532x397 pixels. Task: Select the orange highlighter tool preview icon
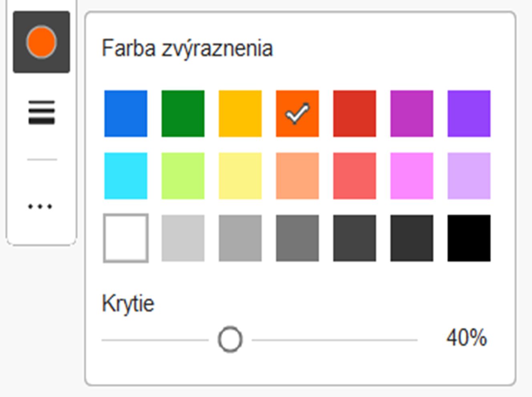click(41, 42)
